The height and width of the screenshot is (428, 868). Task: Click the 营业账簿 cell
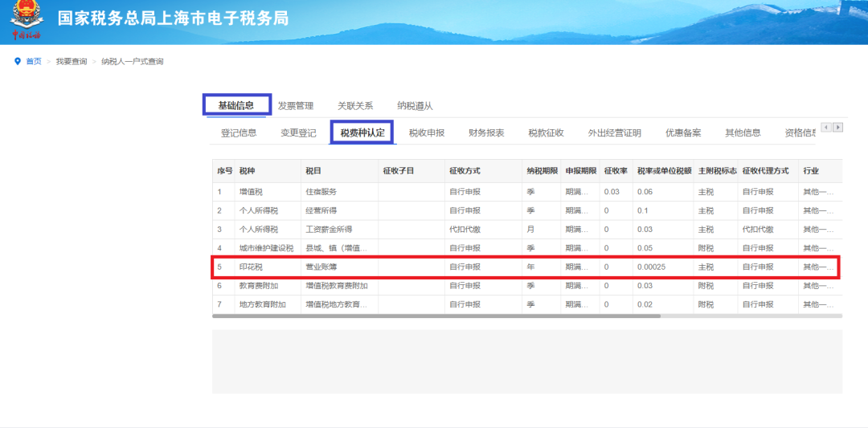pyautogui.click(x=321, y=267)
